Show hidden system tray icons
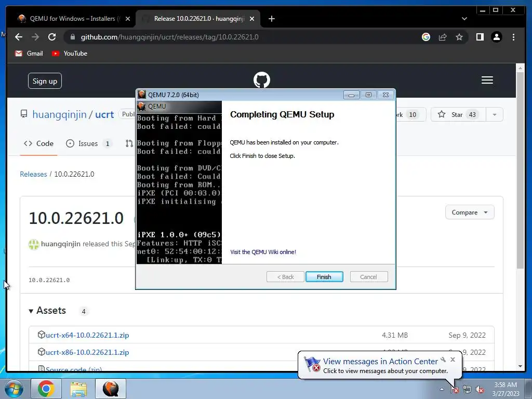 click(442, 389)
